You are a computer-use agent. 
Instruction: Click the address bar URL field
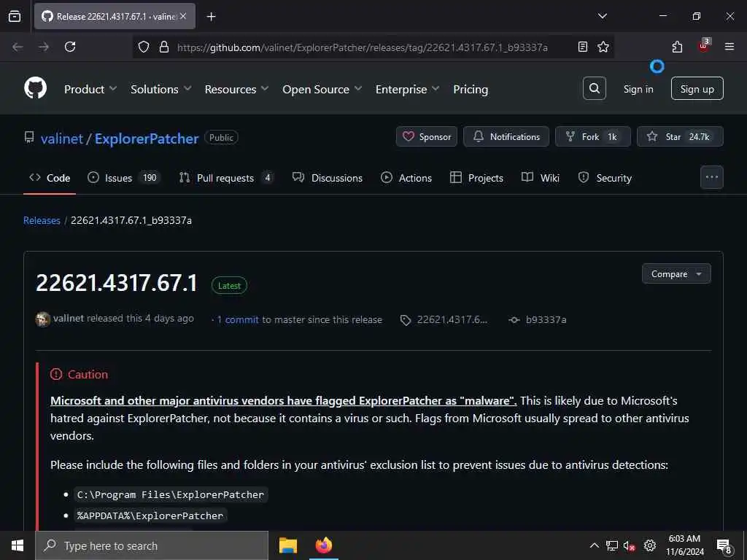(362, 47)
